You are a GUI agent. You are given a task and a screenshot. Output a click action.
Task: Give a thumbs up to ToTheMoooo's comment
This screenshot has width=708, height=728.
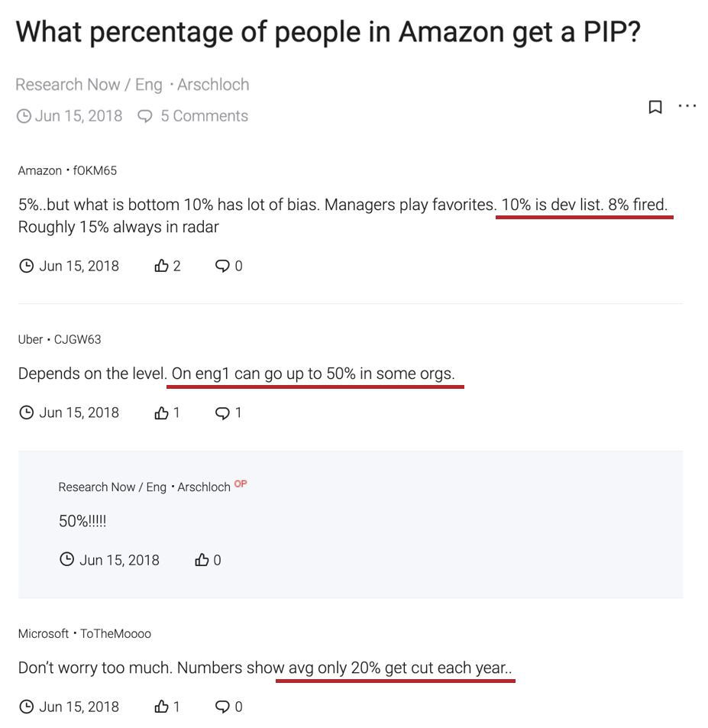(x=163, y=707)
